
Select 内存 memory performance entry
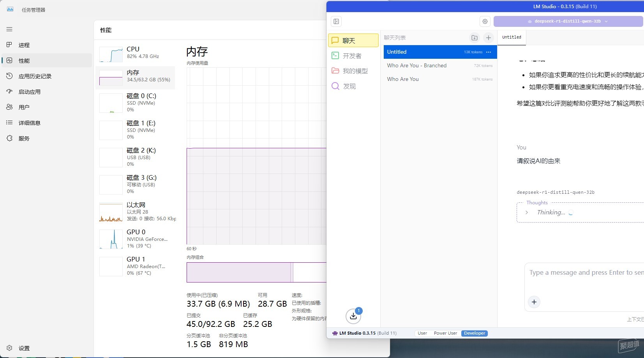[x=135, y=78]
